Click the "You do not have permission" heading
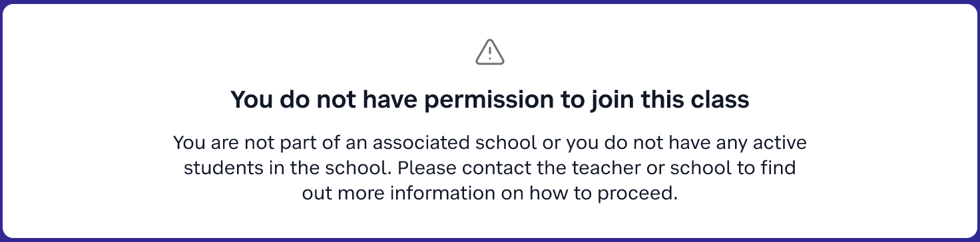Screen dimensions: 980x242 coord(490,100)
